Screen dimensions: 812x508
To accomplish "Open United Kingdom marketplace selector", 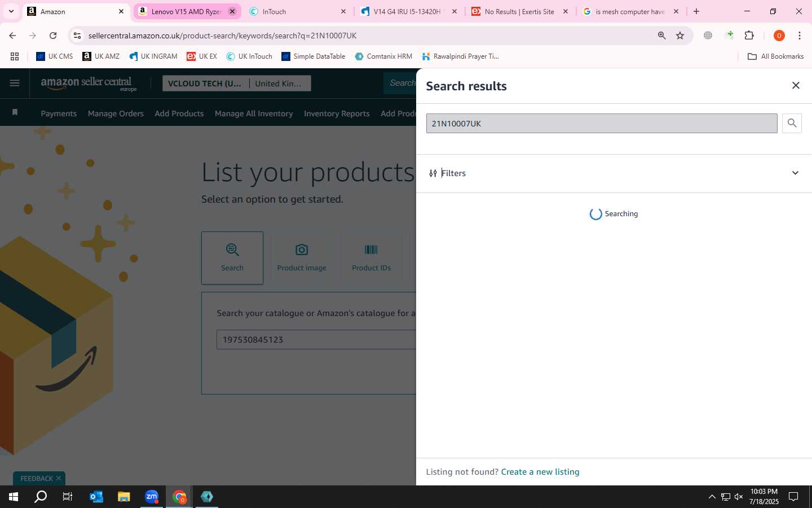I will (x=280, y=84).
